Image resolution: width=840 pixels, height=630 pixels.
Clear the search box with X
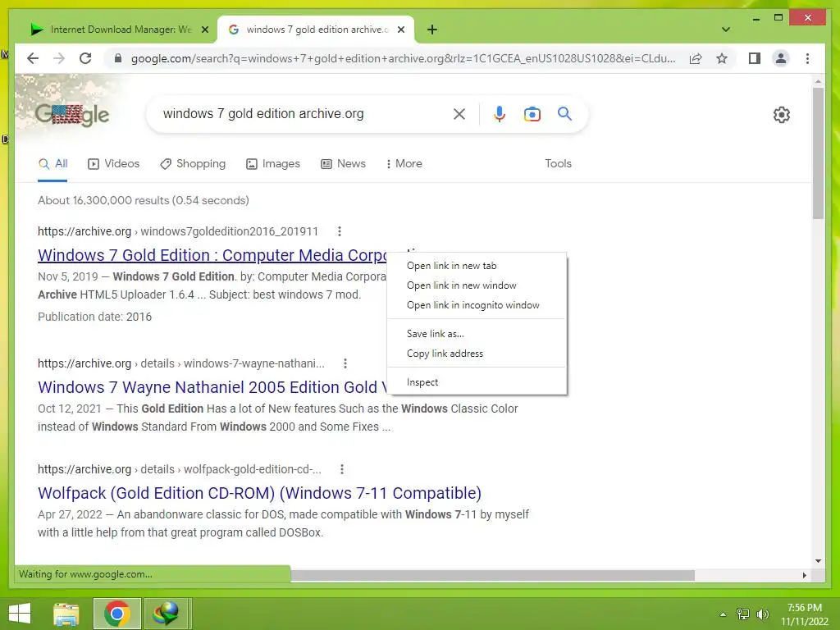click(x=459, y=113)
